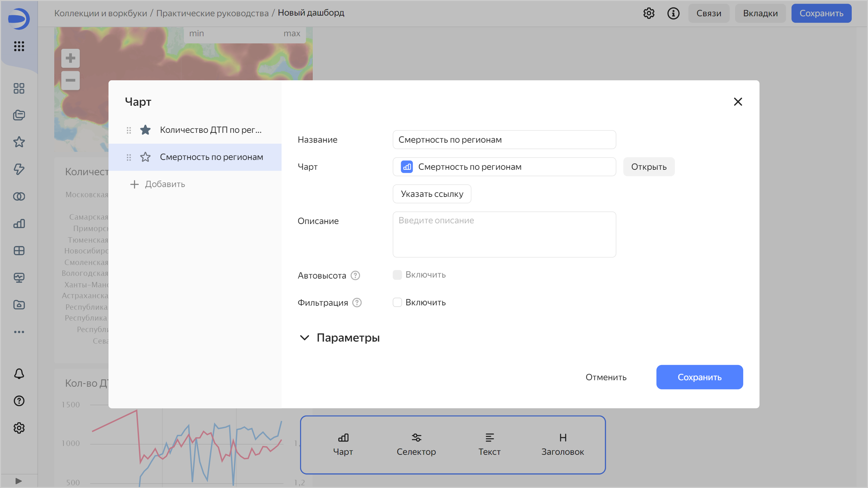Screen dimensions: 868x488
Task: Open the Вкладки tabs button
Action: point(760,13)
